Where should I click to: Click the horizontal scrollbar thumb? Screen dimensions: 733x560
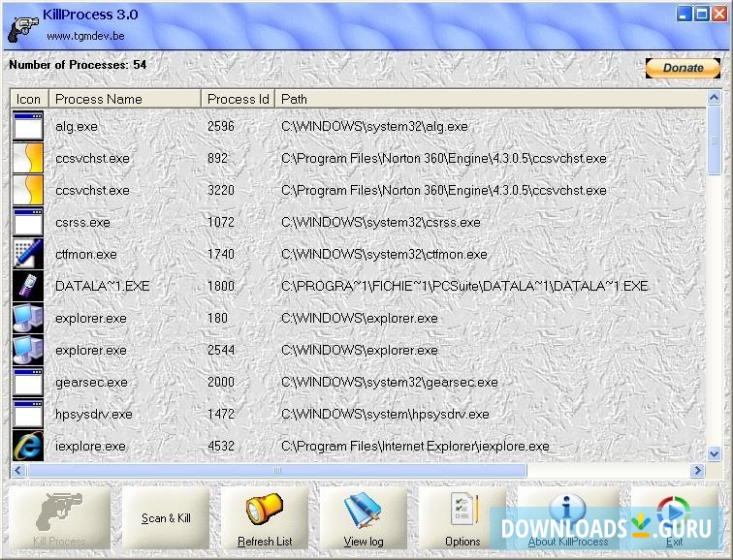point(276,470)
